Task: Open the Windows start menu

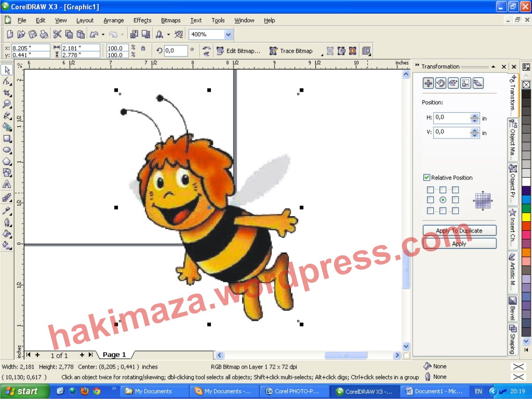Action: tap(24, 391)
